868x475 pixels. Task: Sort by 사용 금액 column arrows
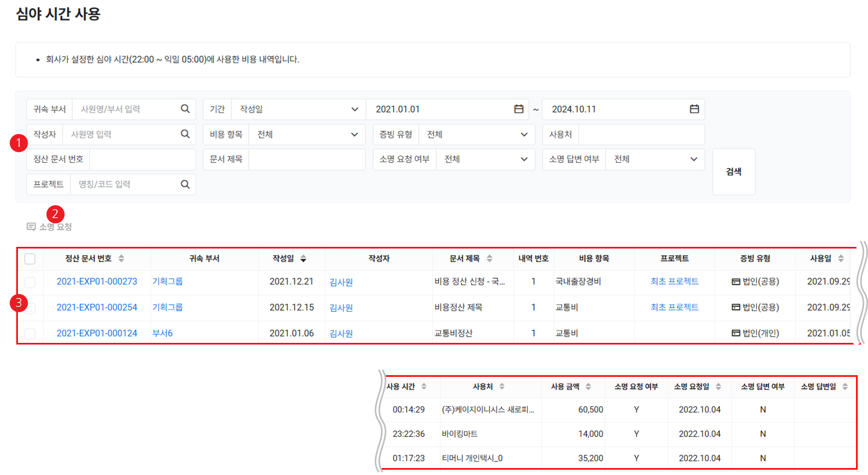point(588,387)
